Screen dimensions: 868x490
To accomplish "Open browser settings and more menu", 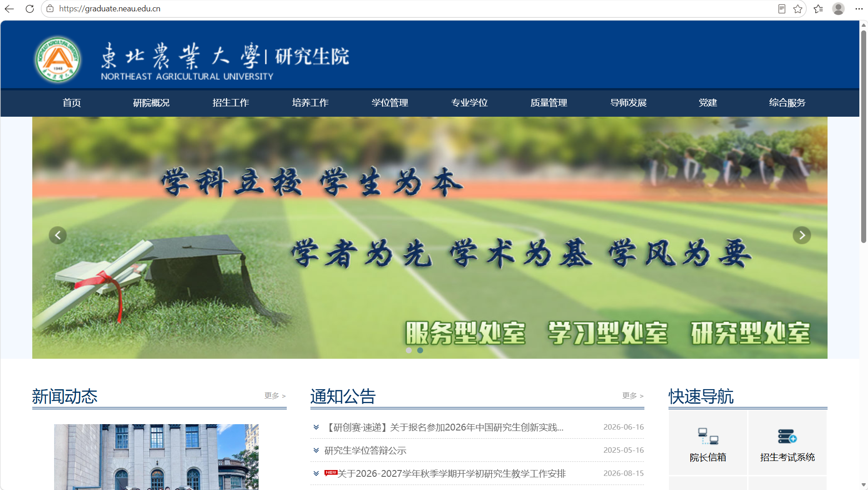I will (858, 9).
